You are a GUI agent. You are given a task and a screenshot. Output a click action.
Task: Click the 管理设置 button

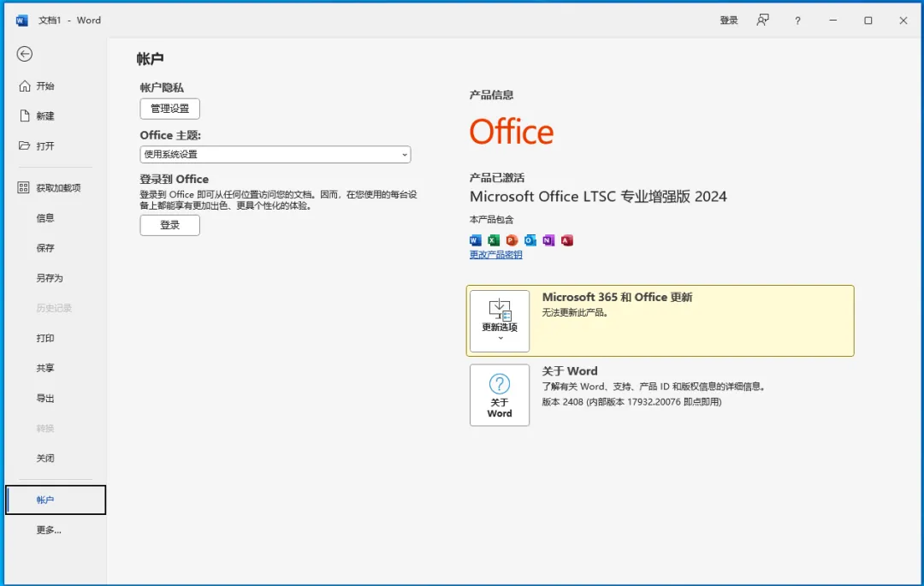(x=169, y=109)
